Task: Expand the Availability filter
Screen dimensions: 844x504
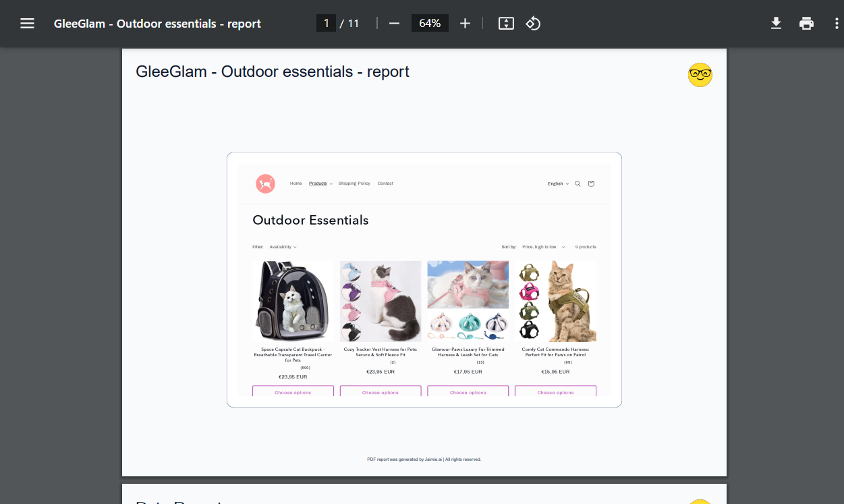Action: coord(283,247)
